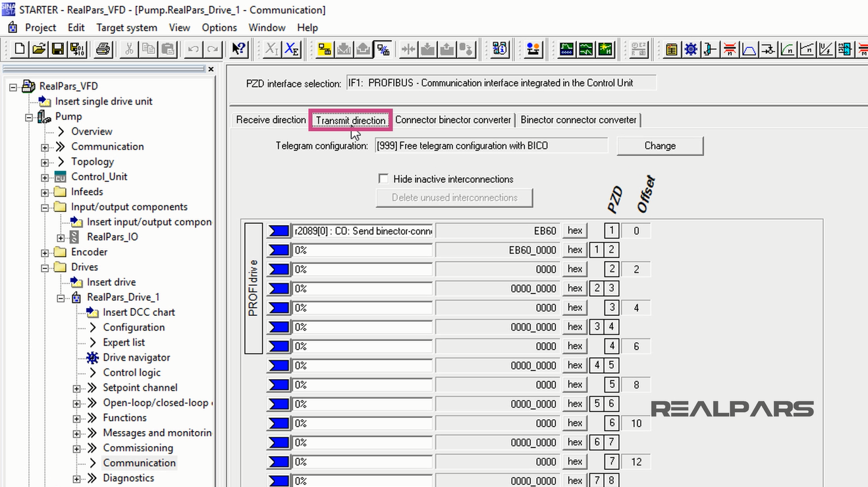Open the Options menu

(x=219, y=28)
